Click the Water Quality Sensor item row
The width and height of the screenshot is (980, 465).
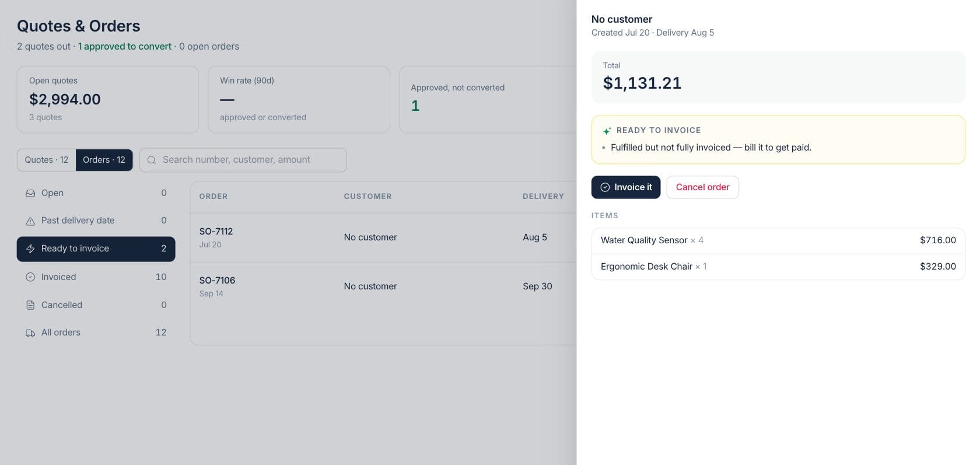(778, 240)
